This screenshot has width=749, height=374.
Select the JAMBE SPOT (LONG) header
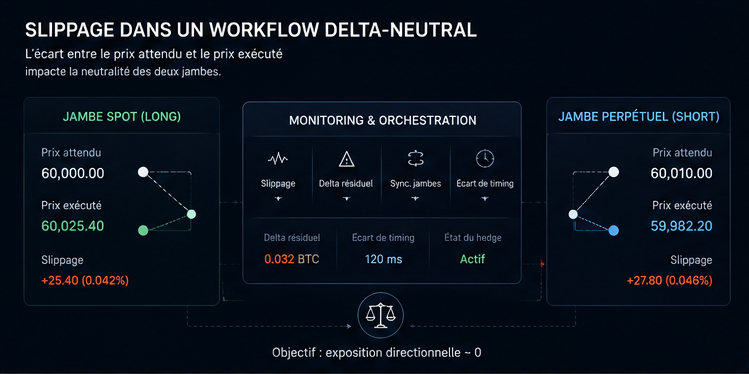(x=121, y=117)
